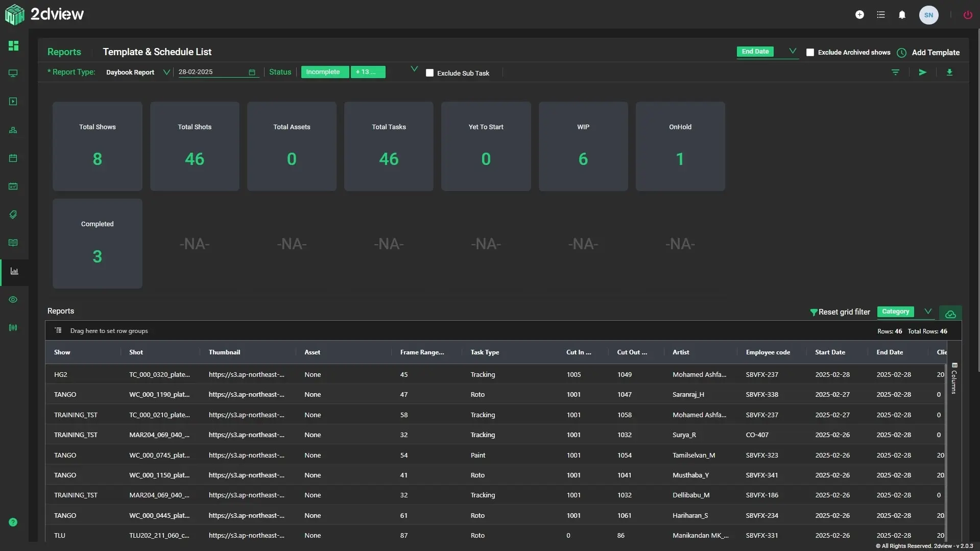The height and width of the screenshot is (551, 980).
Task: Click the Paint task type cell
Action: tap(478, 455)
